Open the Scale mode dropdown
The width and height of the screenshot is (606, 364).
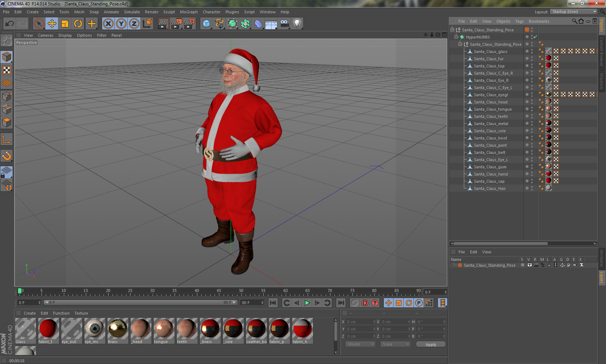click(395, 344)
